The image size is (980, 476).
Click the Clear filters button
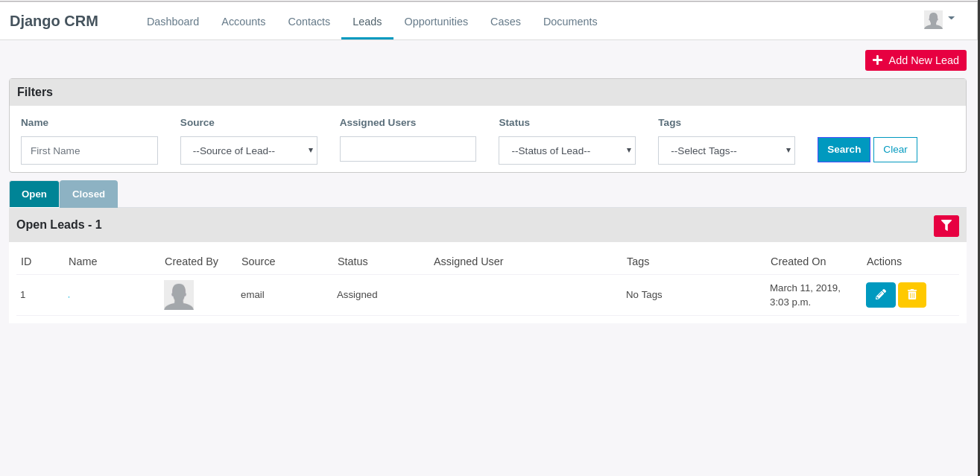pyautogui.click(x=895, y=150)
